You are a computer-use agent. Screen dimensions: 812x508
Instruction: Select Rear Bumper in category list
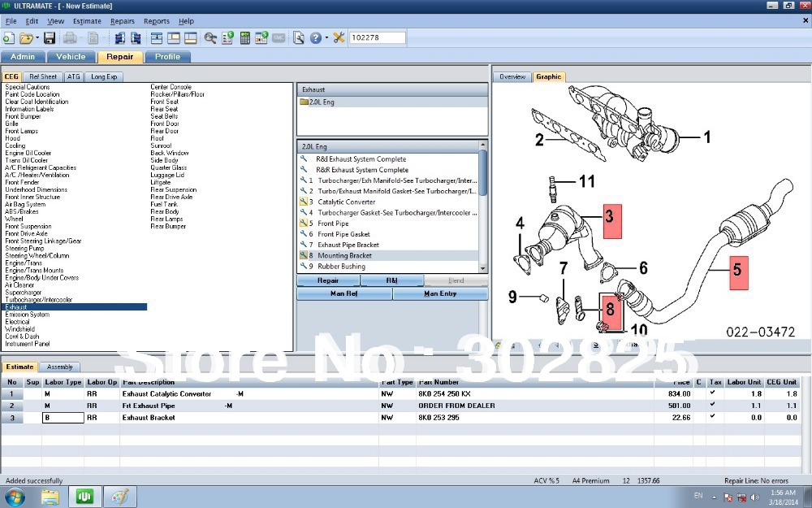[168, 226]
